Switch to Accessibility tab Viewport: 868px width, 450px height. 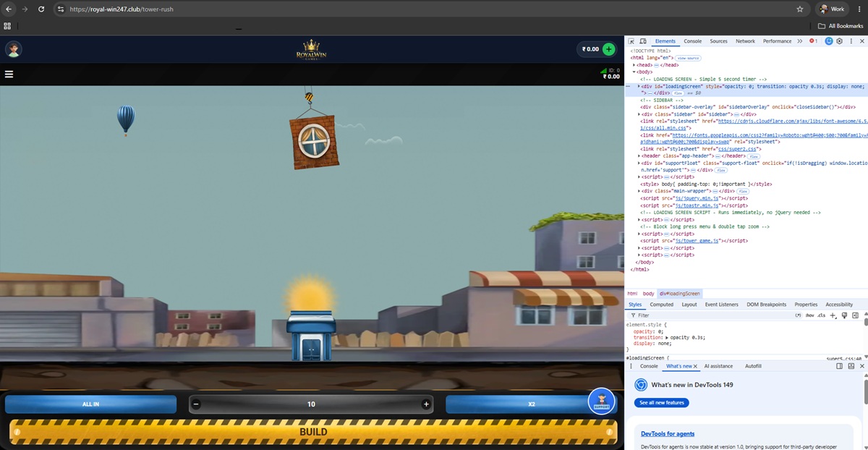839,305
